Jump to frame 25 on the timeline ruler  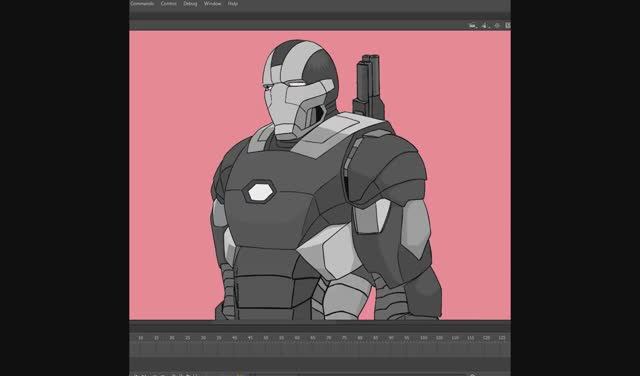pos(187,338)
